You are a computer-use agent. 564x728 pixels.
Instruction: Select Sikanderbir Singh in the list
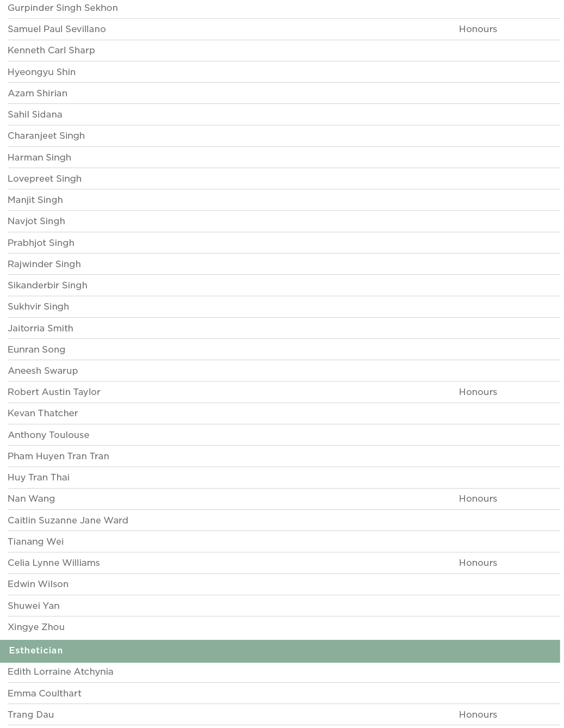[47, 285]
